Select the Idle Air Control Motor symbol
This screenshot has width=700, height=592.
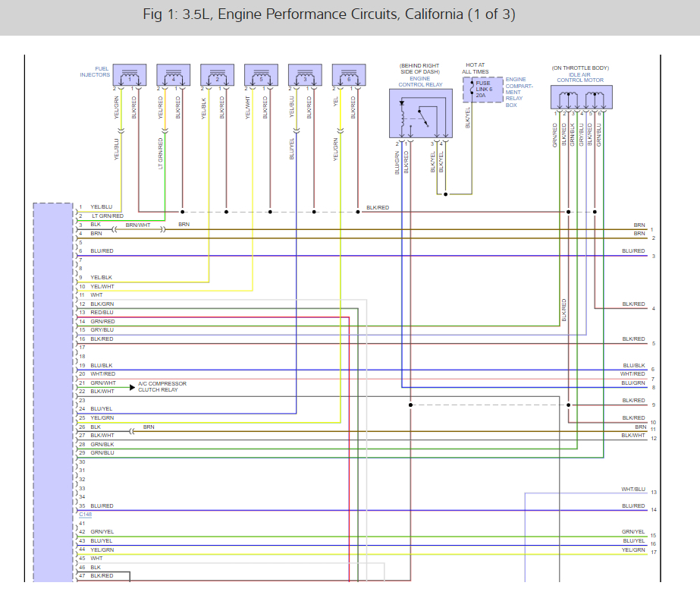(x=581, y=97)
